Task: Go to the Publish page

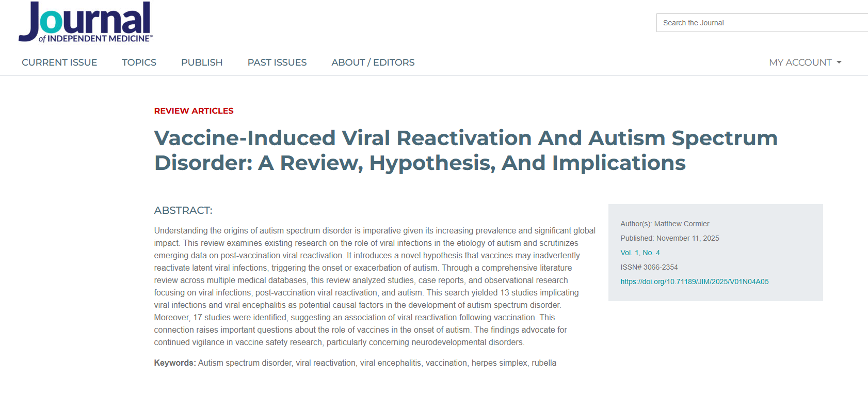Action: (202, 63)
